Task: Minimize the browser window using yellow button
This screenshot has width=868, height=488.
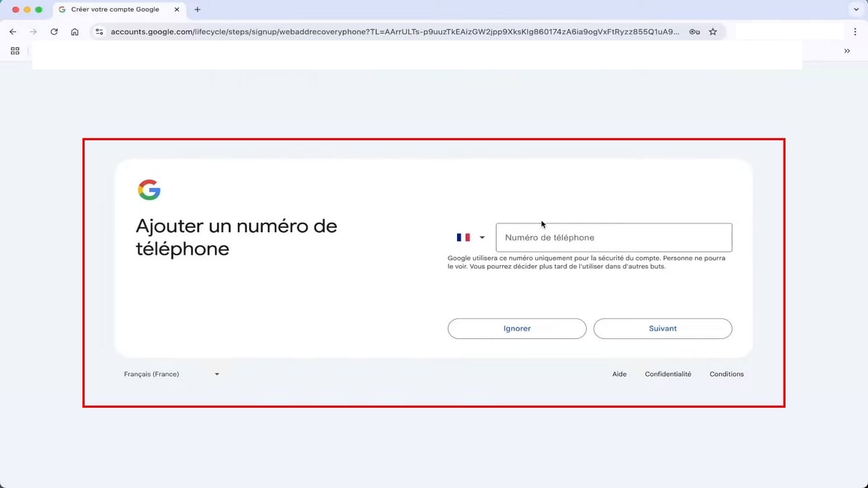Action: coord(27,9)
